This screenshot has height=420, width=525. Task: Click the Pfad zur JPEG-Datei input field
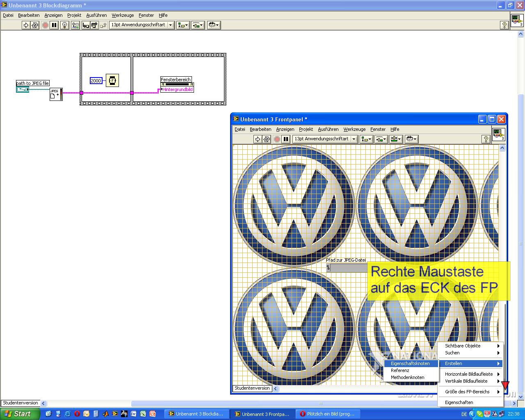pos(349,268)
